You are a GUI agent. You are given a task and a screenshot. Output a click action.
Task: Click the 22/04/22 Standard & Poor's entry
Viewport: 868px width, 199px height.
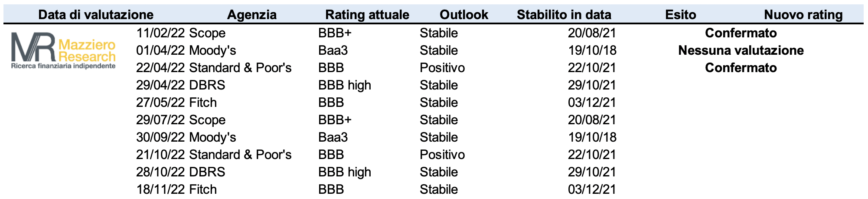pos(214,68)
